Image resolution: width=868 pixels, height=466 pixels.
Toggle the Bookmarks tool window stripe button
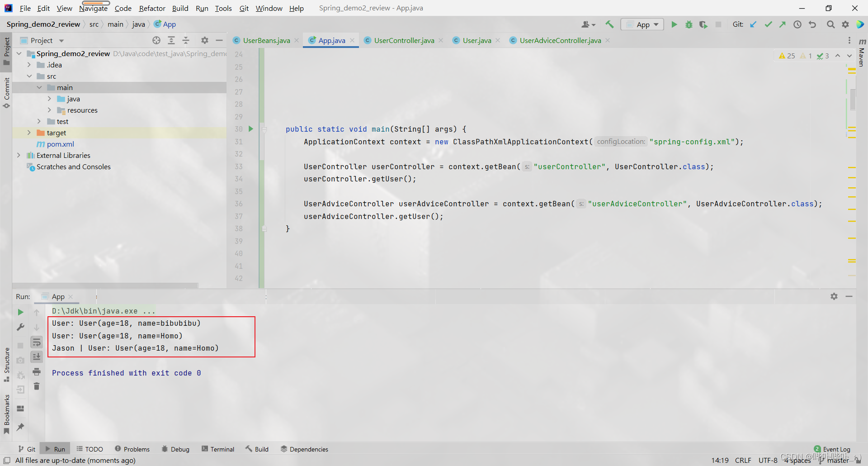pyautogui.click(x=6, y=414)
